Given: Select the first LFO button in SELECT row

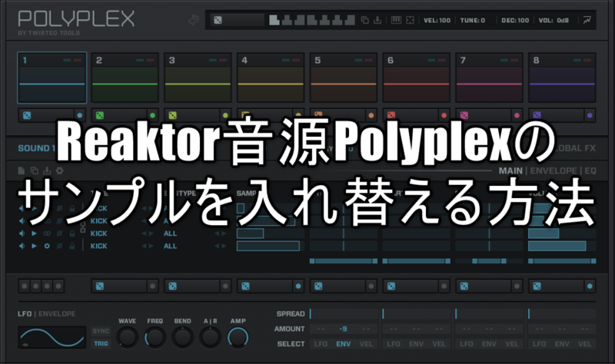Looking at the screenshot, I should click(321, 343).
